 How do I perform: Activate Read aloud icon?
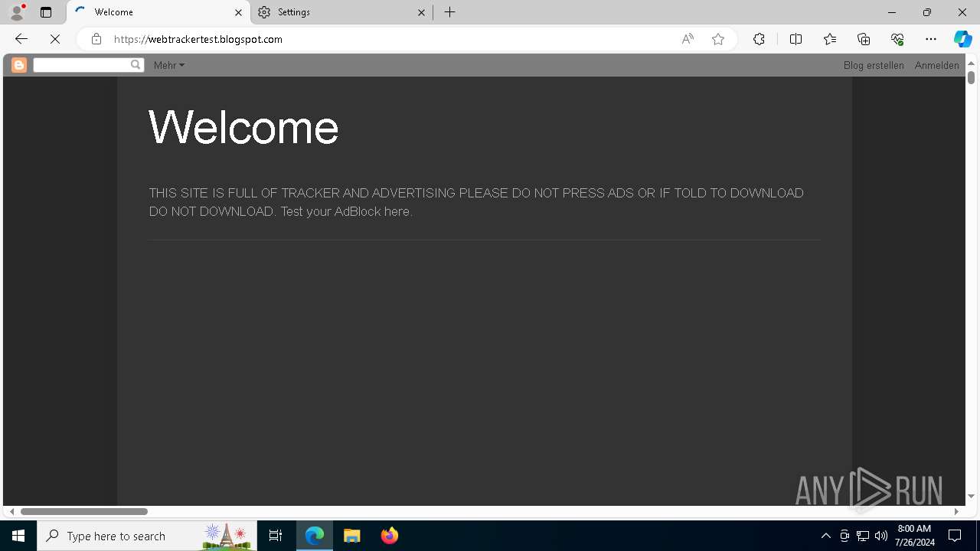click(688, 39)
